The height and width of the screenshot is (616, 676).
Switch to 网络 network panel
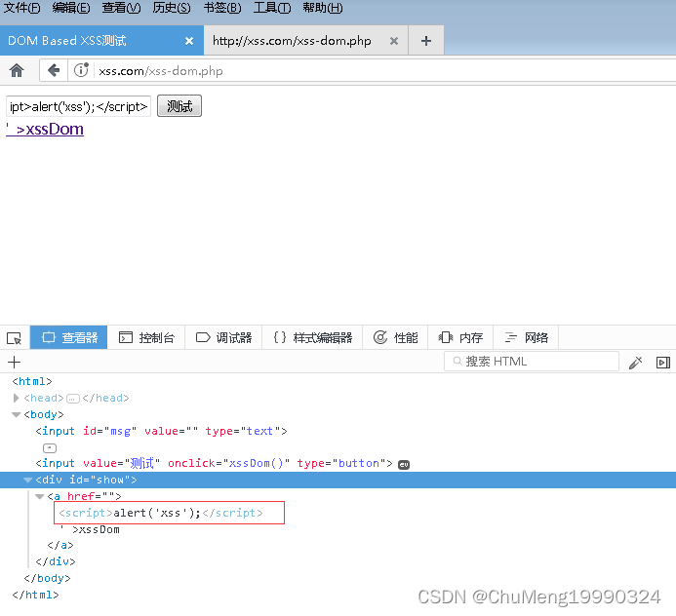pos(526,337)
